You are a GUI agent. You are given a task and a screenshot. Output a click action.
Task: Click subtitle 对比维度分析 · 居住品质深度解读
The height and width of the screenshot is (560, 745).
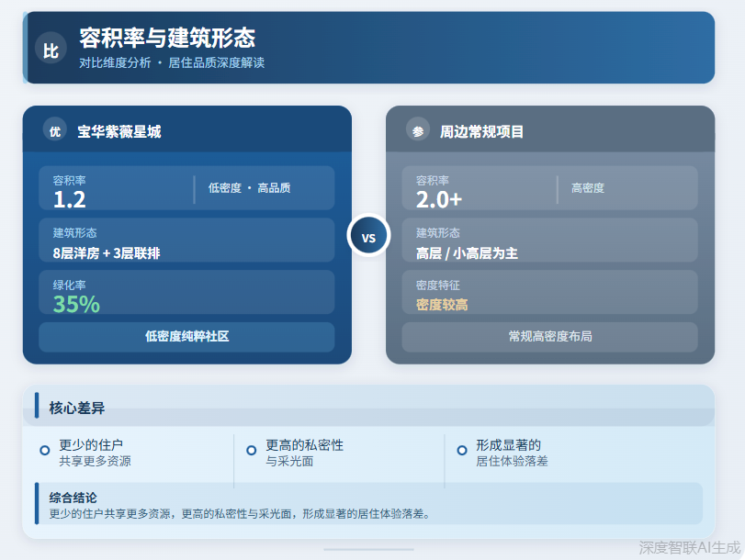pos(172,63)
